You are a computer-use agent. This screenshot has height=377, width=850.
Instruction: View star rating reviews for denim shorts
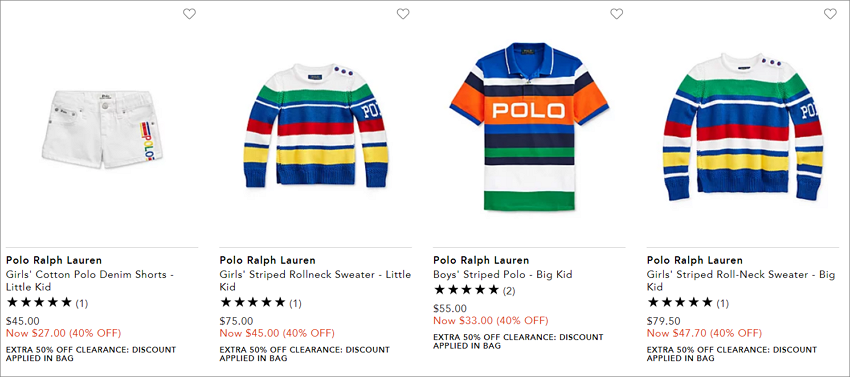[47, 303]
